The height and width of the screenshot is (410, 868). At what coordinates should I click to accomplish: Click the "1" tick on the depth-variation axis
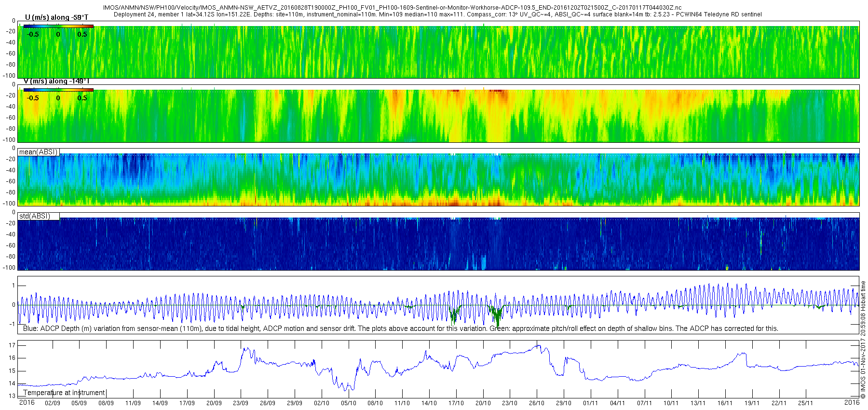click(x=14, y=286)
